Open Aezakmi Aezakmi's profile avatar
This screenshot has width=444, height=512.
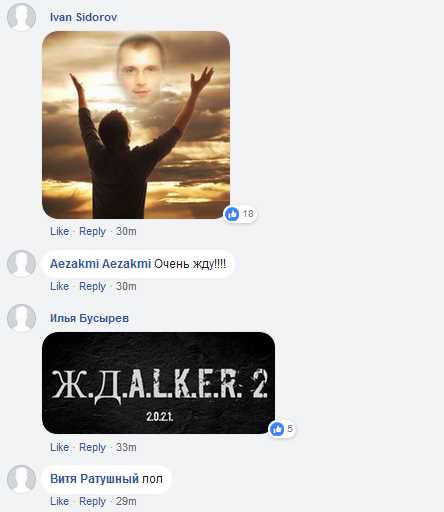pos(21,263)
